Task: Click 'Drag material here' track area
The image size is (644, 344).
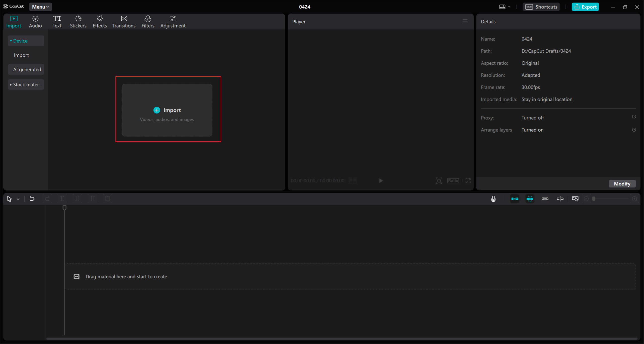Action: [x=350, y=276]
